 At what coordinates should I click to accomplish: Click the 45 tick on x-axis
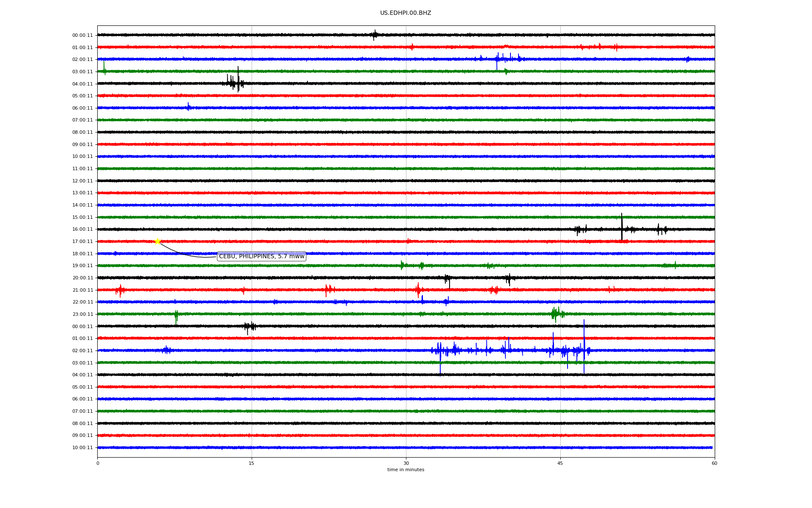(560, 463)
